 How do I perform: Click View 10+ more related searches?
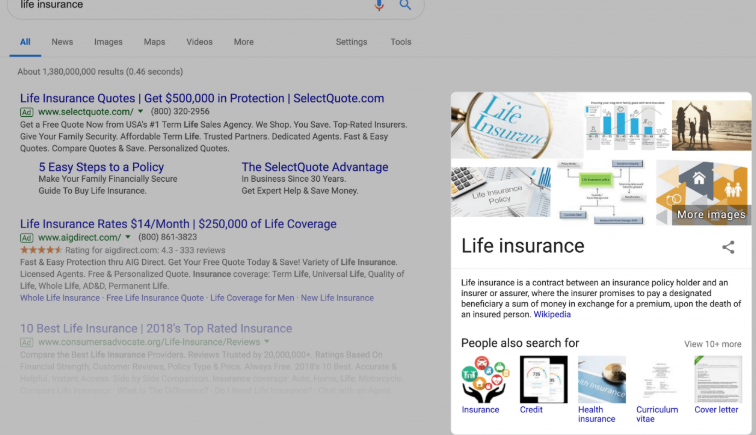point(713,344)
